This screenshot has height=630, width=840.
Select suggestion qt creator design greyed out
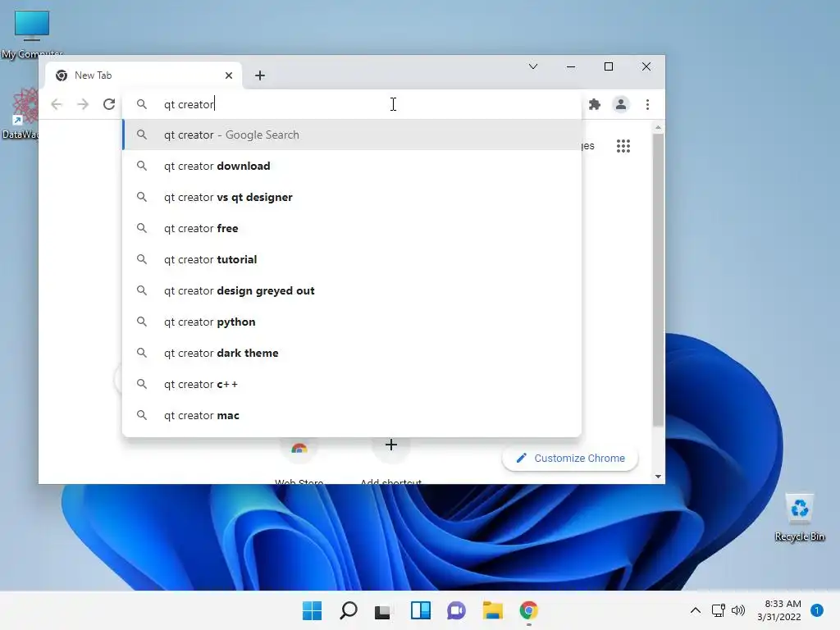pyautogui.click(x=352, y=290)
